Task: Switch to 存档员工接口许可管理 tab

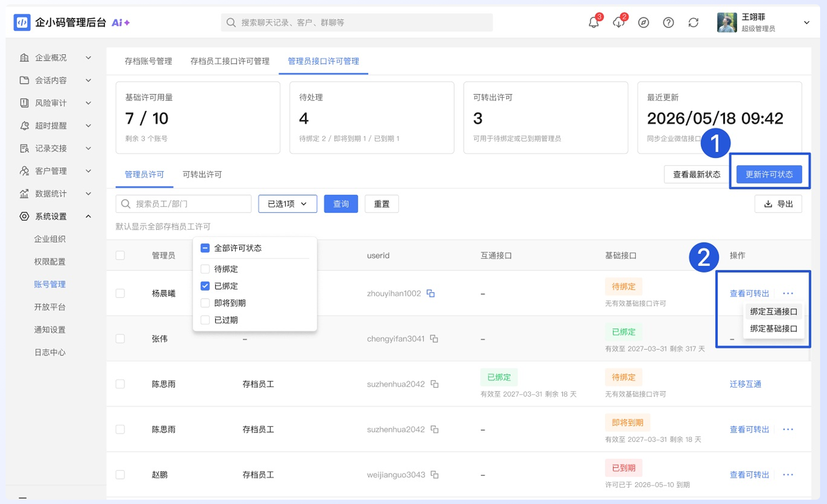Action: [x=230, y=61]
